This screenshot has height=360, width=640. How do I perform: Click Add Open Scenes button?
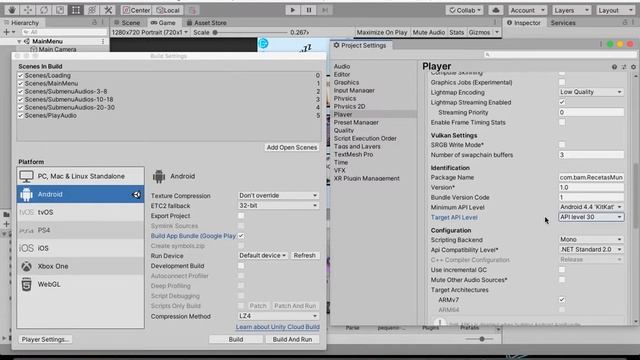(291, 147)
